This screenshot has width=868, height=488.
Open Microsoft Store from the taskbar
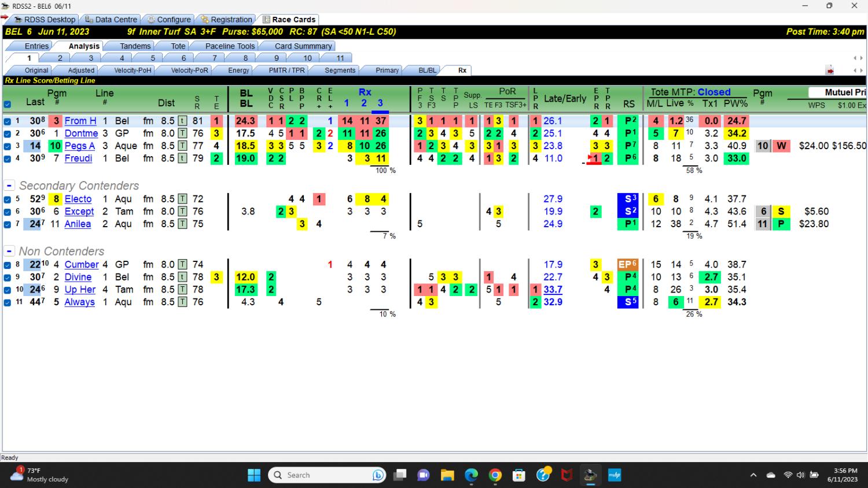(518, 475)
